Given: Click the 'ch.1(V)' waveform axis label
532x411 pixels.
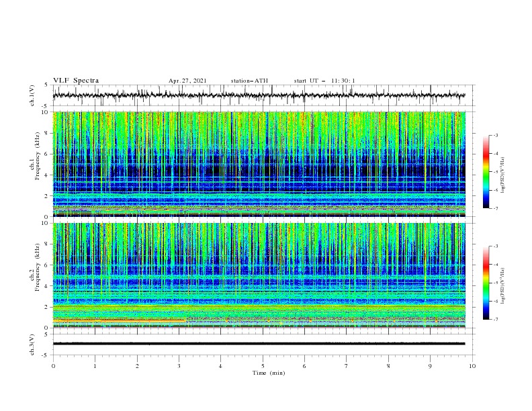Looking at the screenshot, I should point(32,95).
